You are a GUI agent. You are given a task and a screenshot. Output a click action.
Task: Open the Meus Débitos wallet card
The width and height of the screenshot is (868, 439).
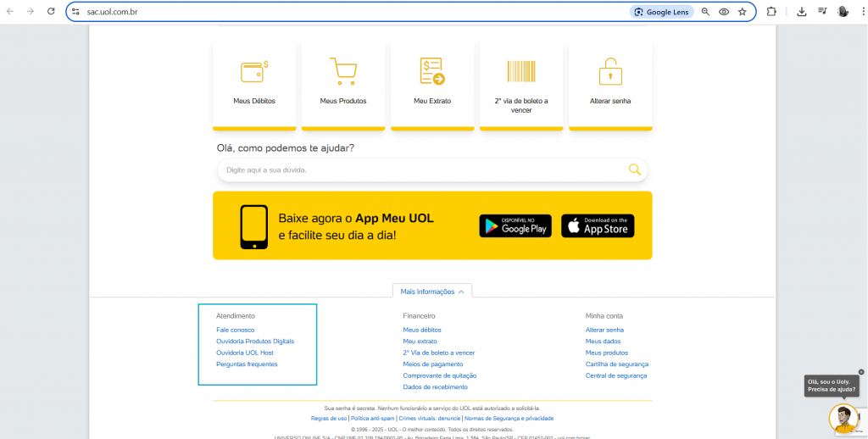tap(254, 86)
